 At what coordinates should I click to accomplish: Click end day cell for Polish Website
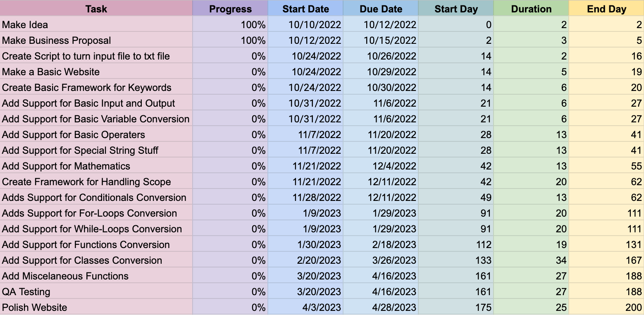pyautogui.click(x=606, y=308)
